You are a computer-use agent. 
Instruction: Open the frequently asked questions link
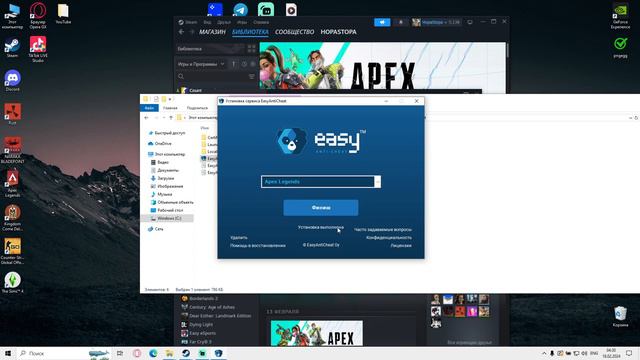383,229
